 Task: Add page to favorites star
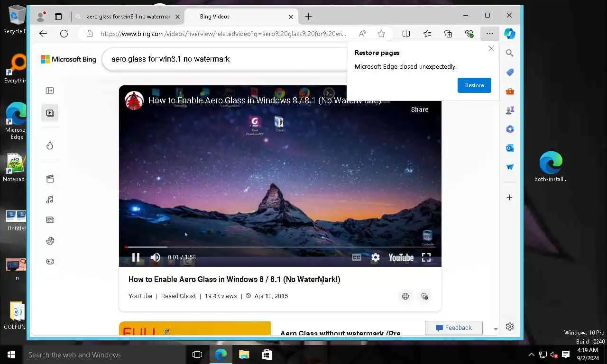point(381,34)
